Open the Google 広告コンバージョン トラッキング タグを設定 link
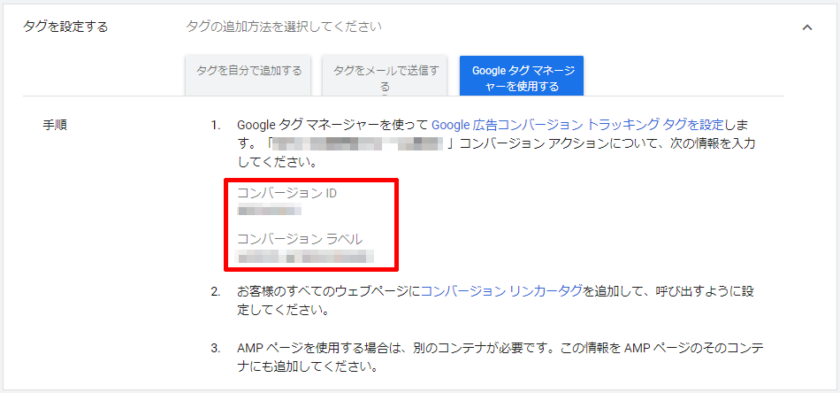The width and height of the screenshot is (840, 393). (x=578, y=125)
